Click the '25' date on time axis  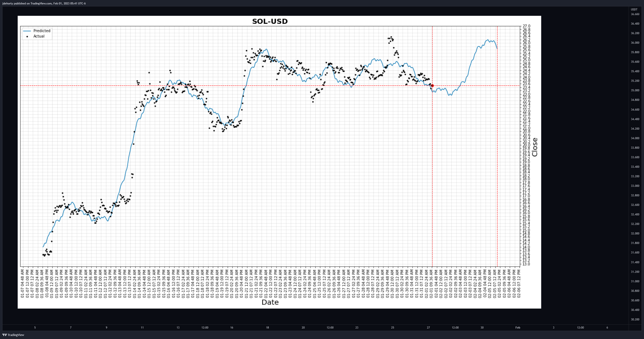click(393, 328)
